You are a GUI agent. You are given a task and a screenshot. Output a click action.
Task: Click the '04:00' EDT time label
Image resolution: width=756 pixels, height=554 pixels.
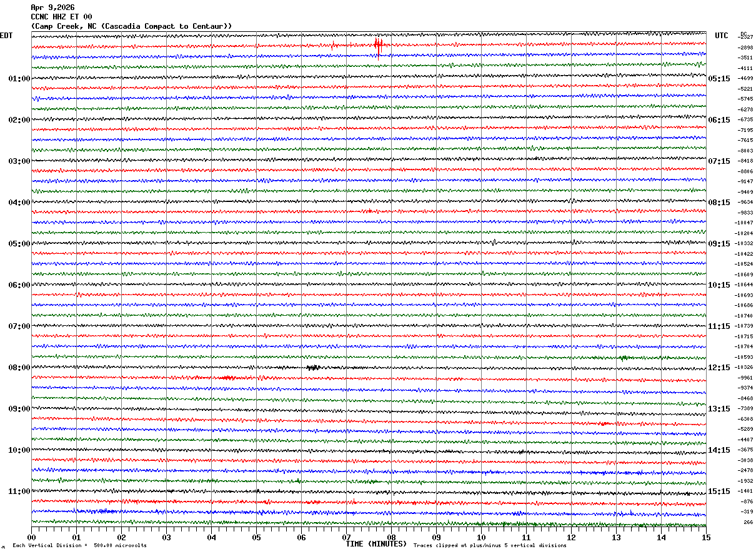pos(19,203)
